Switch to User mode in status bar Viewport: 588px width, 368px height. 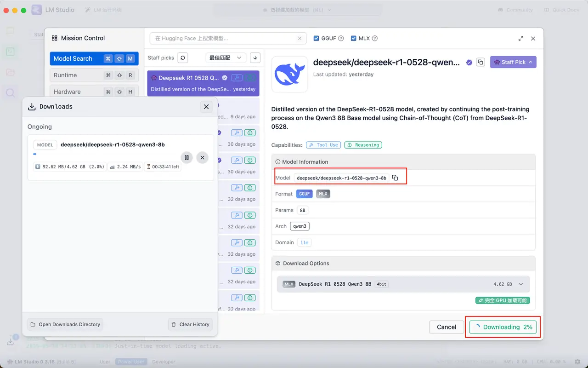pyautogui.click(x=105, y=362)
